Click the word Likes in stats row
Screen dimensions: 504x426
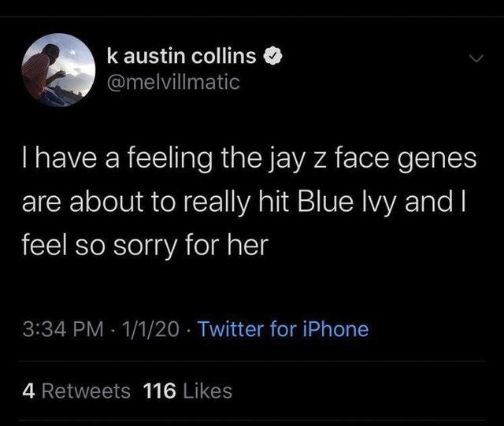click(206, 391)
